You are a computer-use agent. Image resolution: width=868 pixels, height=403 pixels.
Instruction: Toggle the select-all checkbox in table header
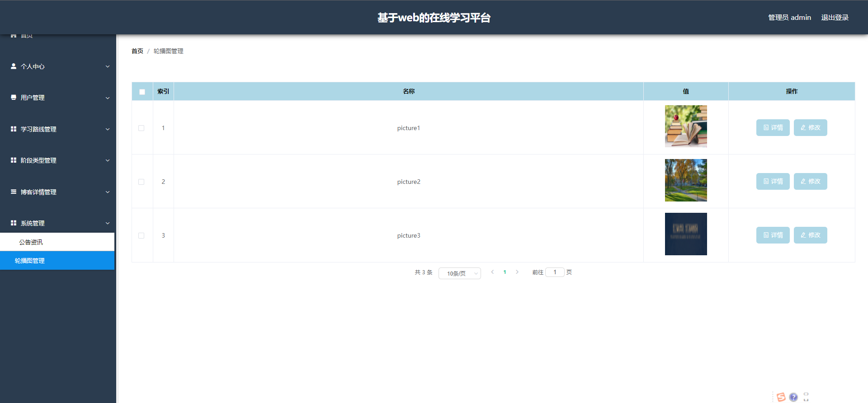click(x=142, y=92)
